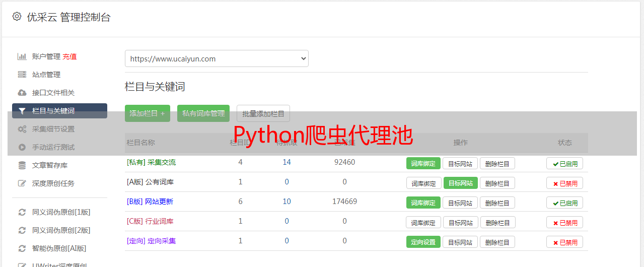Viewport: 644px width, 267px height.
Task: Click 词库绑定 for 行业词库 row
Action: tap(423, 222)
